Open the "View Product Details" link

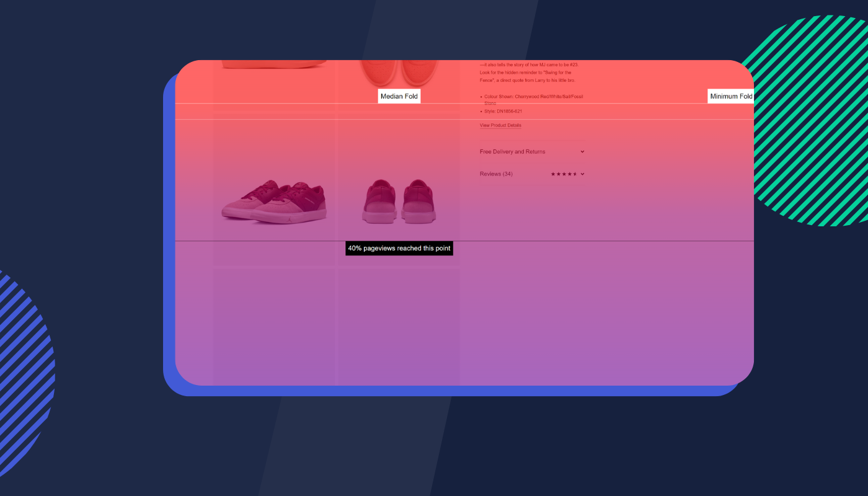500,125
